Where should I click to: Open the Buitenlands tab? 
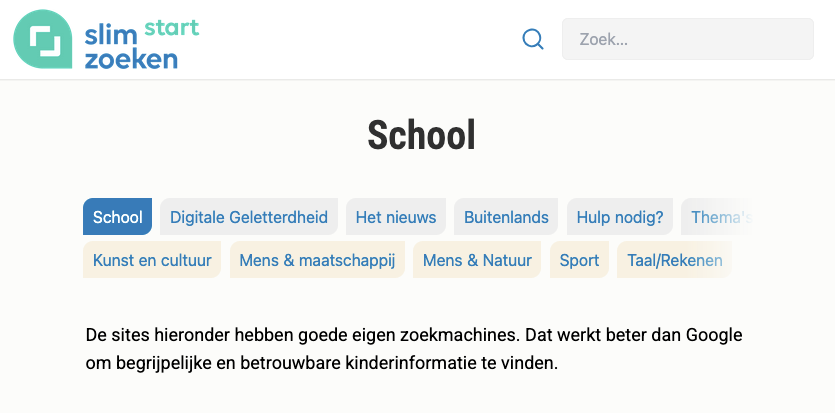[506, 217]
